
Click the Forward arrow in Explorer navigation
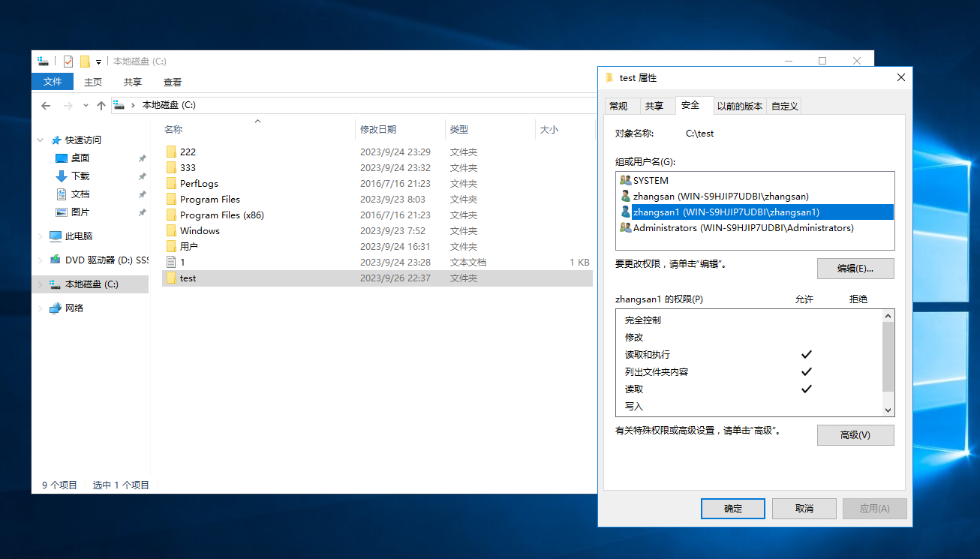[68, 106]
